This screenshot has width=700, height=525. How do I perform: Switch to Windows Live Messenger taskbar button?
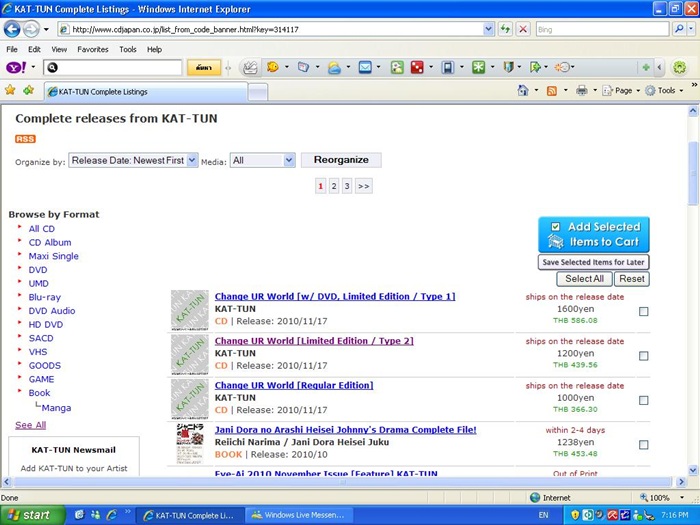[x=299, y=515]
